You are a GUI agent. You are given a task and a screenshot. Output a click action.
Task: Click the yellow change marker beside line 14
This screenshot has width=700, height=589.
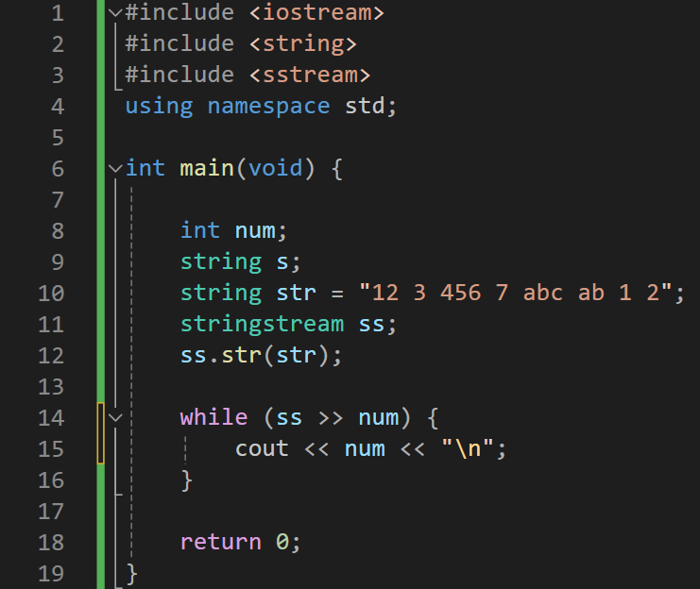(100, 433)
